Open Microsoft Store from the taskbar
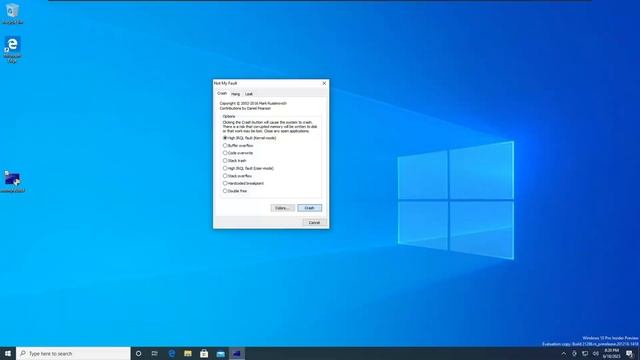The width and height of the screenshot is (640, 360). (x=204, y=353)
